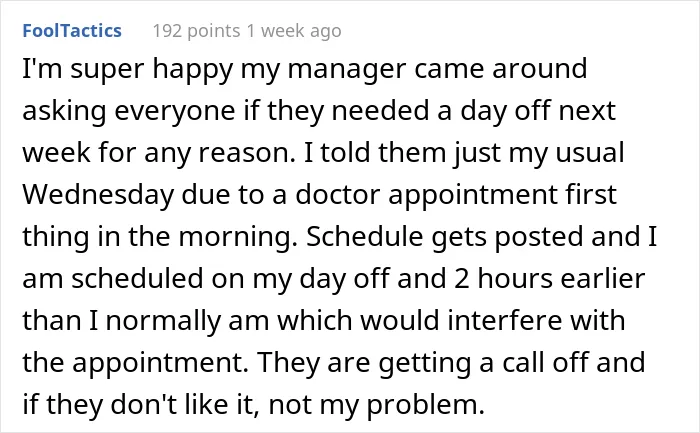
Task: Click the phrase 'not my problem' at the end
Action: click(374, 405)
